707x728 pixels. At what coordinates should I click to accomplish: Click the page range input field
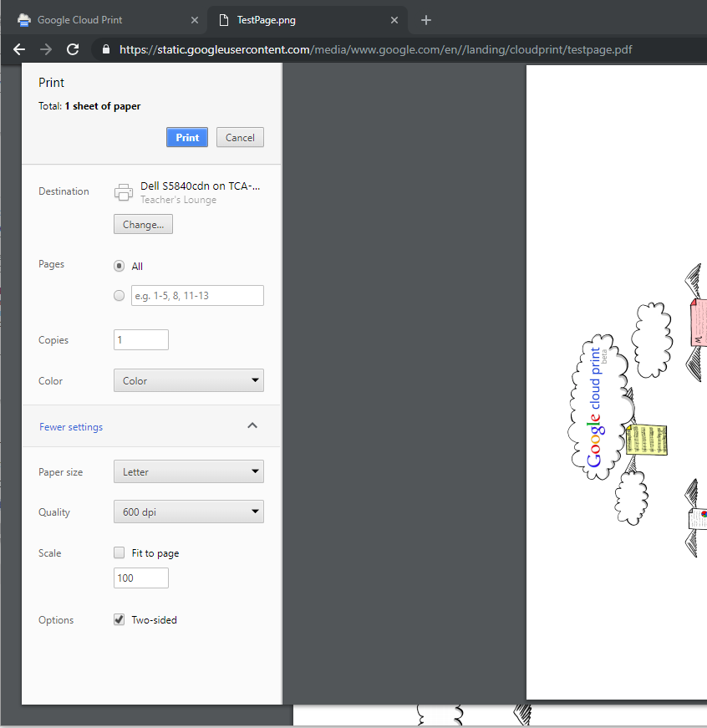coord(198,296)
